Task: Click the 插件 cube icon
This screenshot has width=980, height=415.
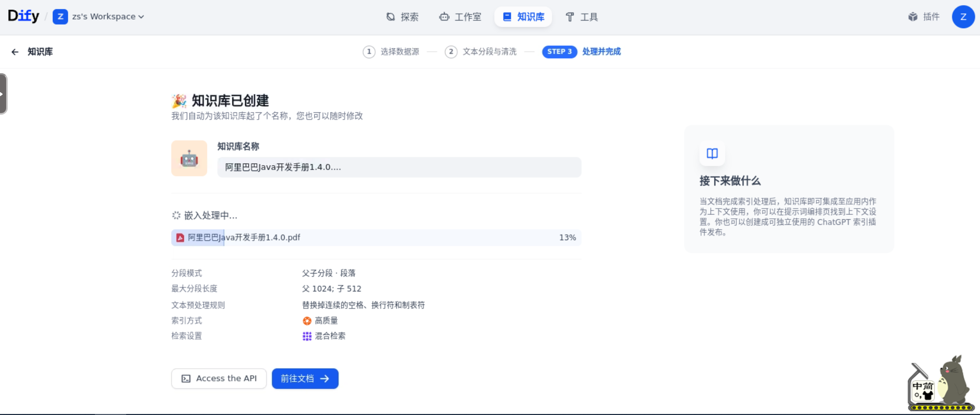Action: (x=913, y=17)
